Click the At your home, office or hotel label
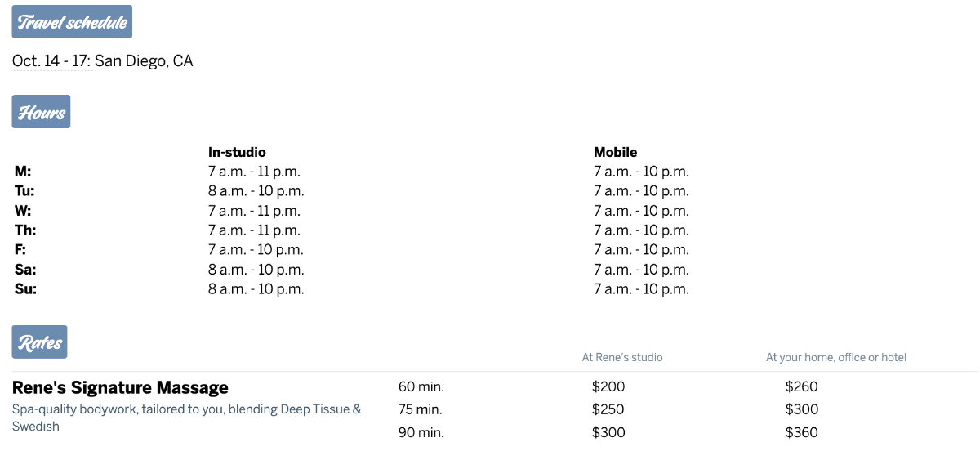This screenshot has width=980, height=469. 835,357
